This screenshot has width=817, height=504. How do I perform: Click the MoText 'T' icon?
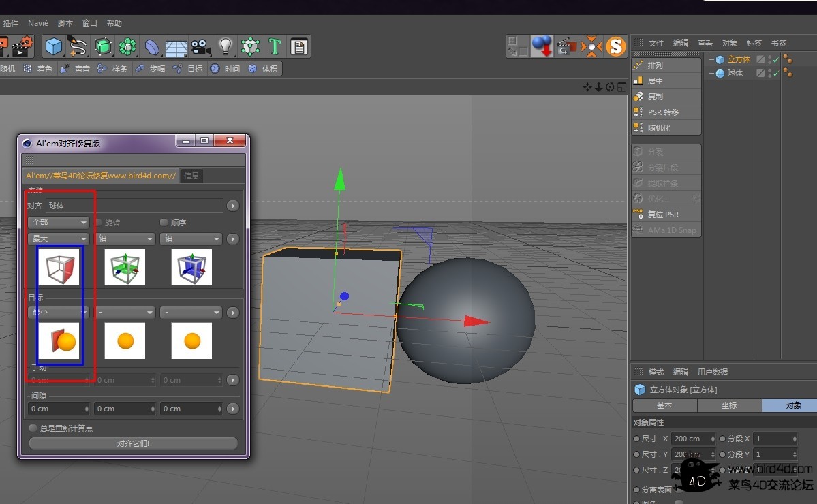(274, 46)
